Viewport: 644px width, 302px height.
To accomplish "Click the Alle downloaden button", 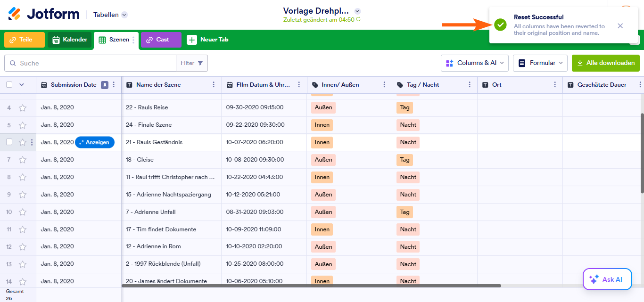I will (x=606, y=63).
